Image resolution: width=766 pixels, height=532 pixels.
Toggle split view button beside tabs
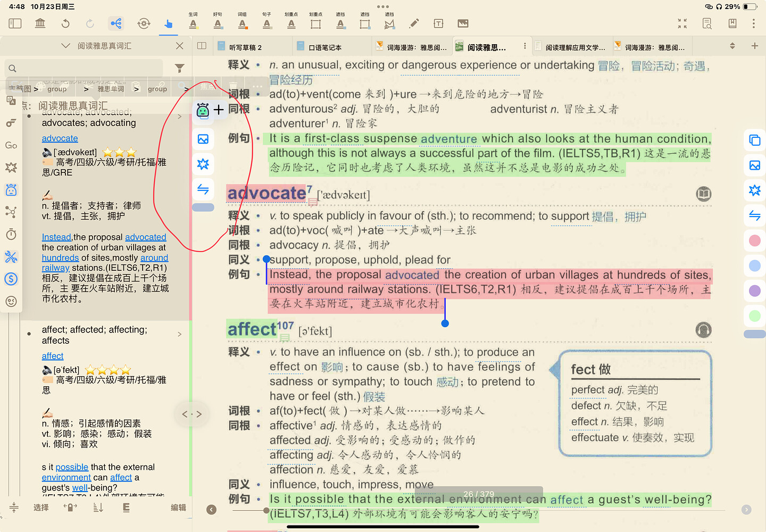202,46
